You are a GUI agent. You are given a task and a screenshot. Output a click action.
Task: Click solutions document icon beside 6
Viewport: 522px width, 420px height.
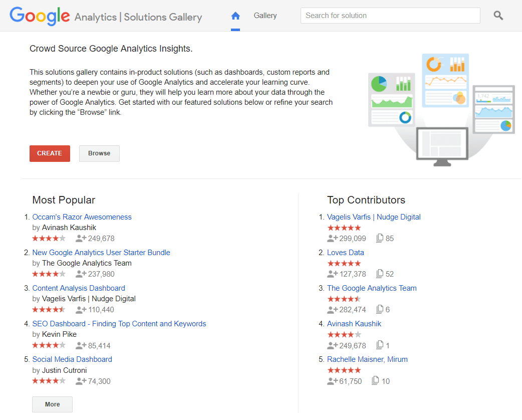[x=380, y=309]
